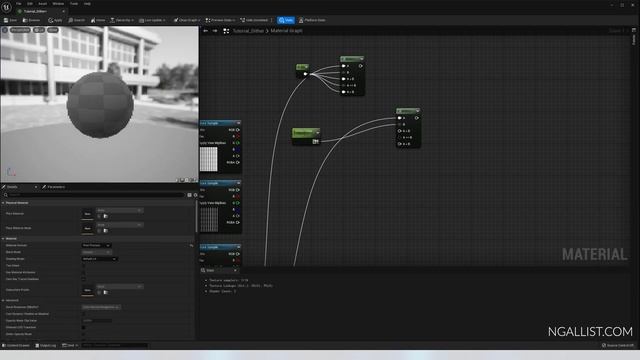
Task: Click the Material Graph breadcrumb link
Action: tap(287, 31)
